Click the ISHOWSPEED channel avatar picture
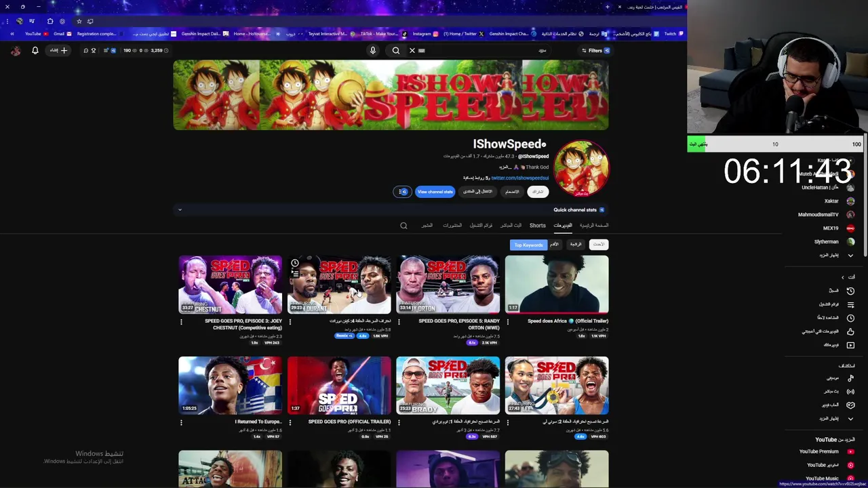This screenshot has width=868, height=488. point(581,167)
